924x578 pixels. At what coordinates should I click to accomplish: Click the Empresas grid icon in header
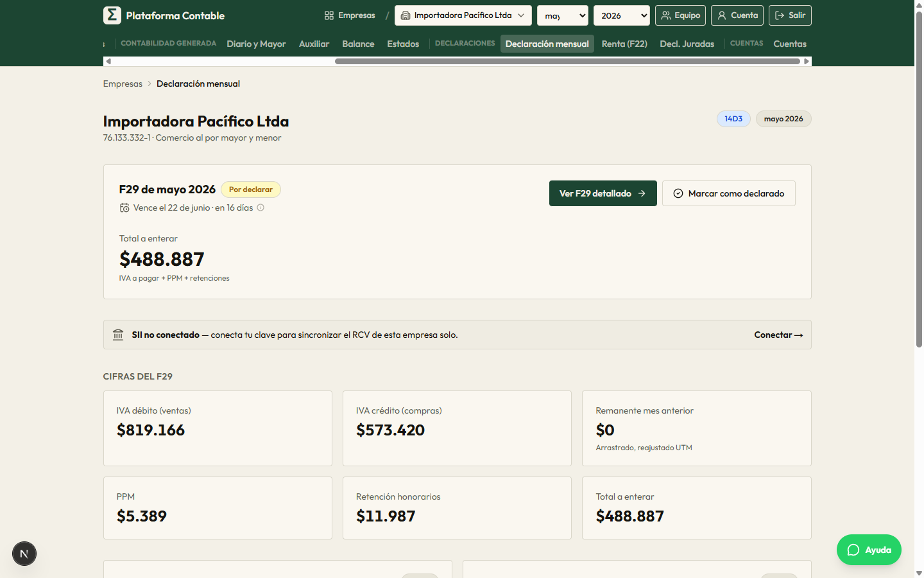(x=329, y=15)
